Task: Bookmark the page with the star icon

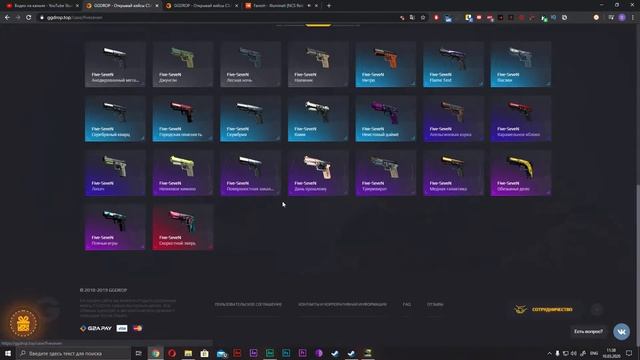Action: [x=423, y=18]
